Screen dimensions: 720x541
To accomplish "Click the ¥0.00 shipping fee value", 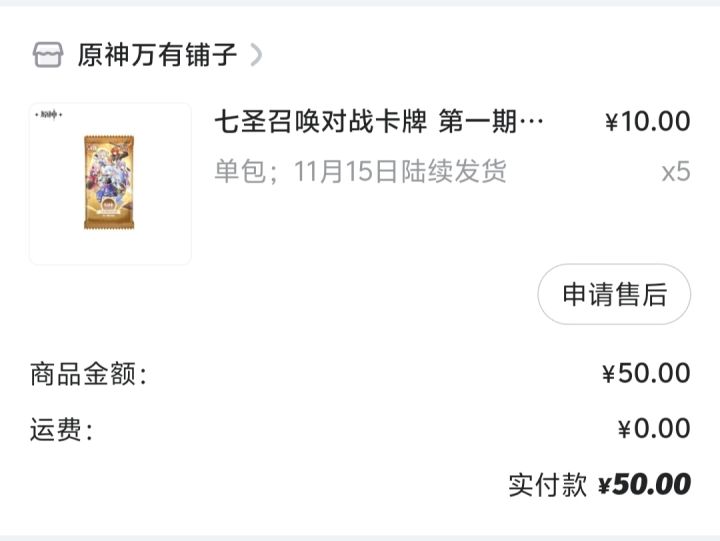I will 654,428.
